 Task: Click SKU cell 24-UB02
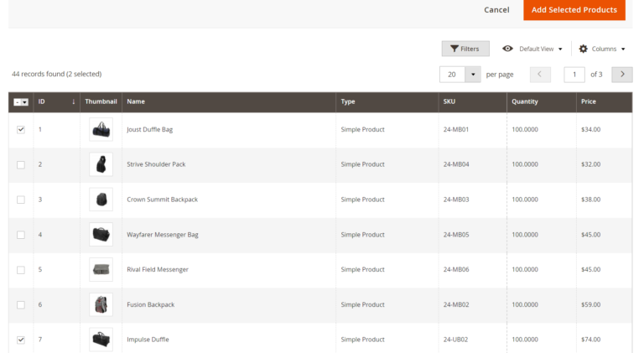coord(456,340)
